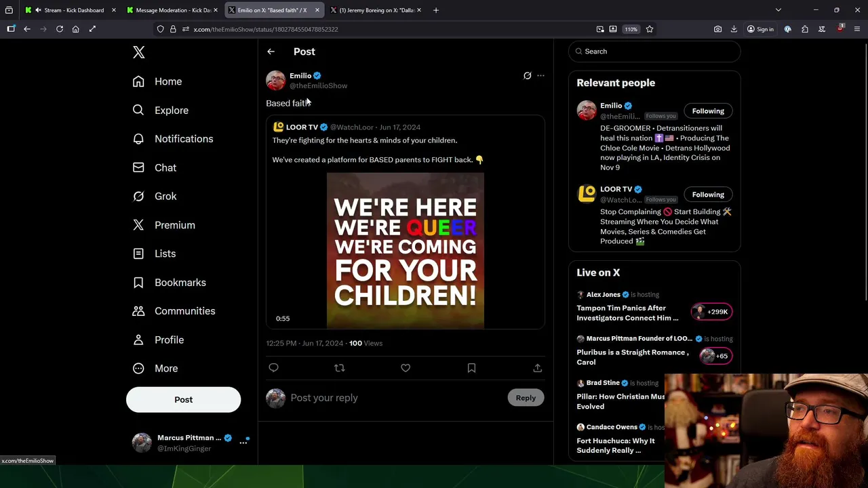Open the X logo home link

point(139,52)
